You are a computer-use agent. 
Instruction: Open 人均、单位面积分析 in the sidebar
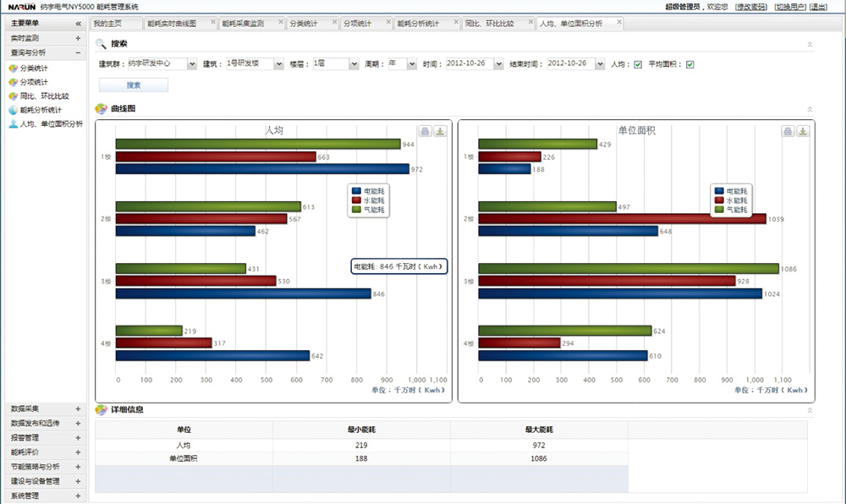coord(52,124)
